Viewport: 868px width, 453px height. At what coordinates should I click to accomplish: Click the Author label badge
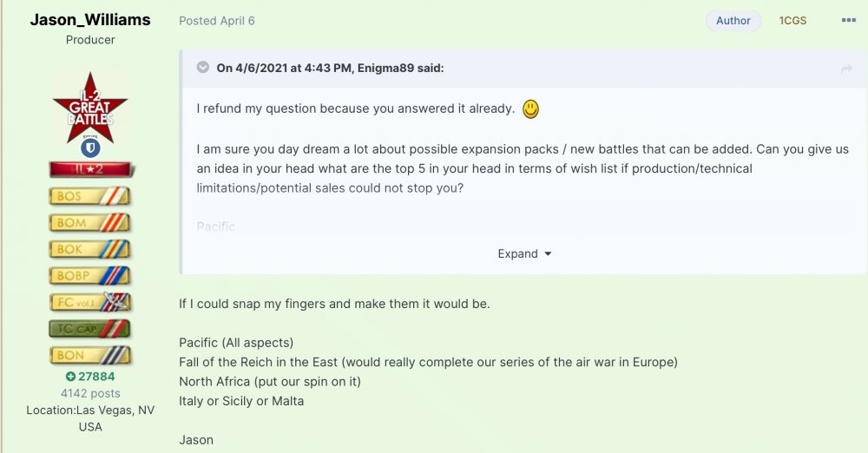733,21
